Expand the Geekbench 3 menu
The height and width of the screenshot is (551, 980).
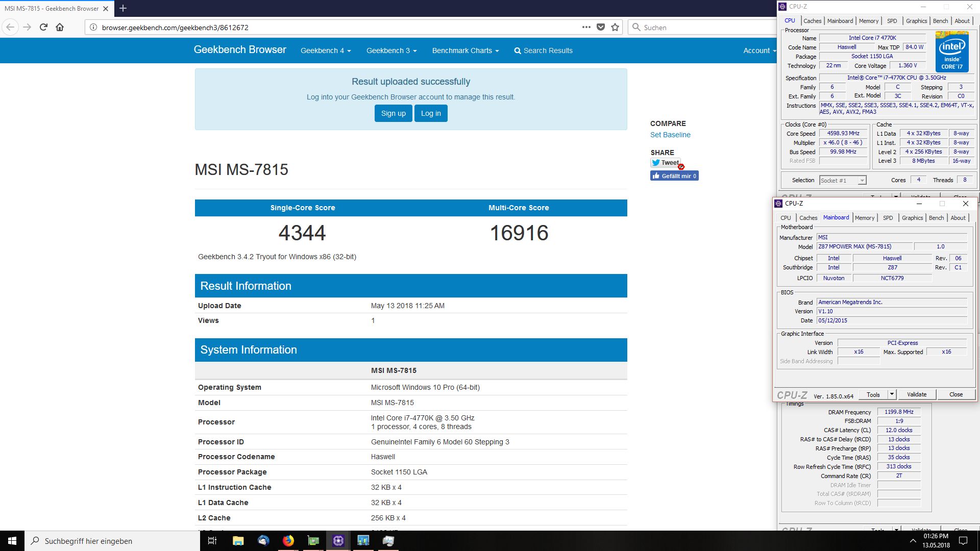click(x=391, y=51)
